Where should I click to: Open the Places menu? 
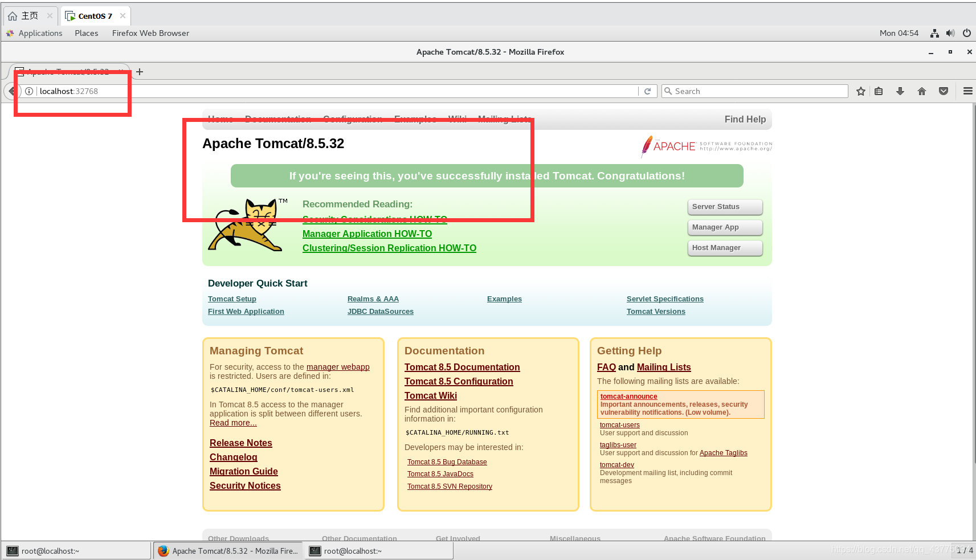point(87,33)
